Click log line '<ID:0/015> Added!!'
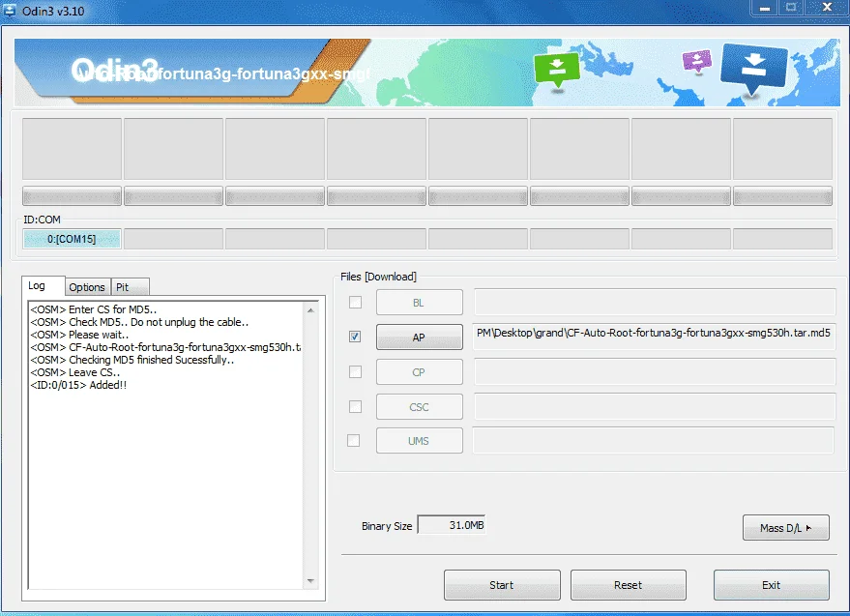The height and width of the screenshot is (616, 850). tap(78, 385)
